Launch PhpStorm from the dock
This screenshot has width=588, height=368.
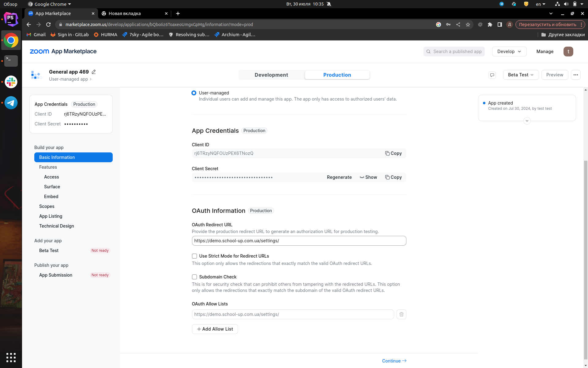(11, 19)
